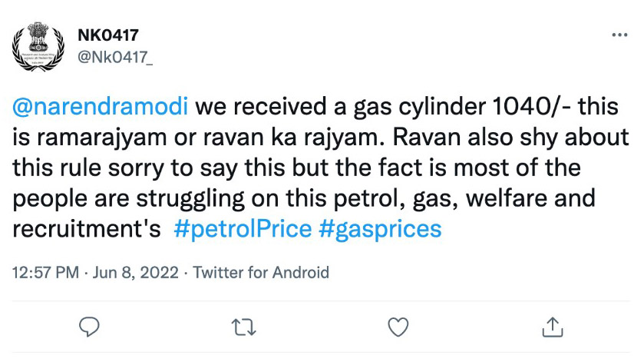Screen dimensions: 644x362
Task: Click the Twitter for Android source label
Action: [x=260, y=272]
